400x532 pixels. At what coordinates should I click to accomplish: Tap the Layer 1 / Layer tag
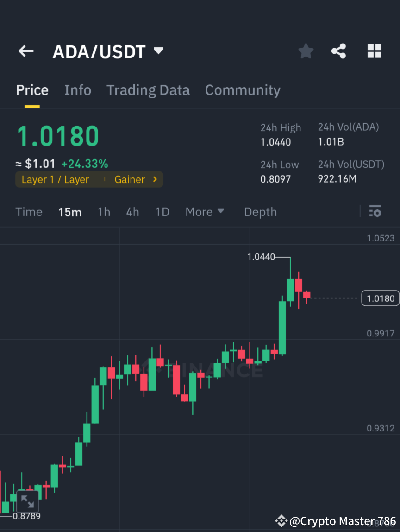[x=55, y=179]
